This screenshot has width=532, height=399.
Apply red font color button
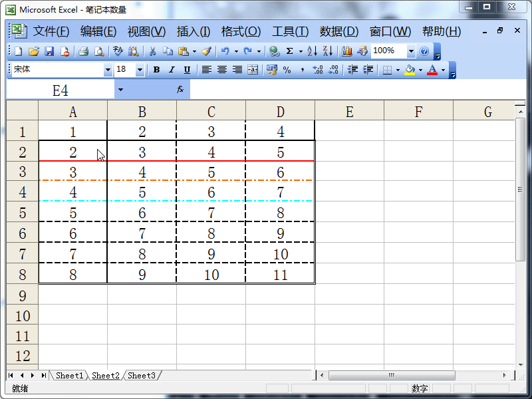click(x=432, y=70)
